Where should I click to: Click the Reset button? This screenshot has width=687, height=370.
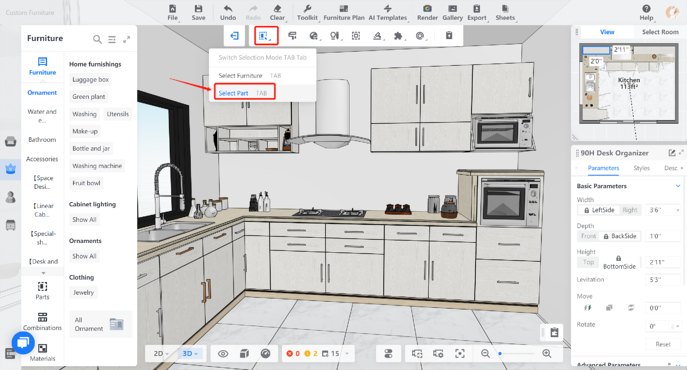tap(663, 344)
